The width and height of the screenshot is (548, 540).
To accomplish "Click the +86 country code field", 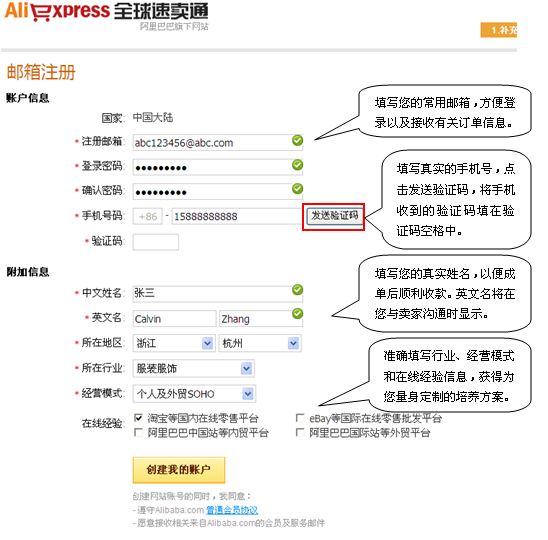I will point(147,216).
